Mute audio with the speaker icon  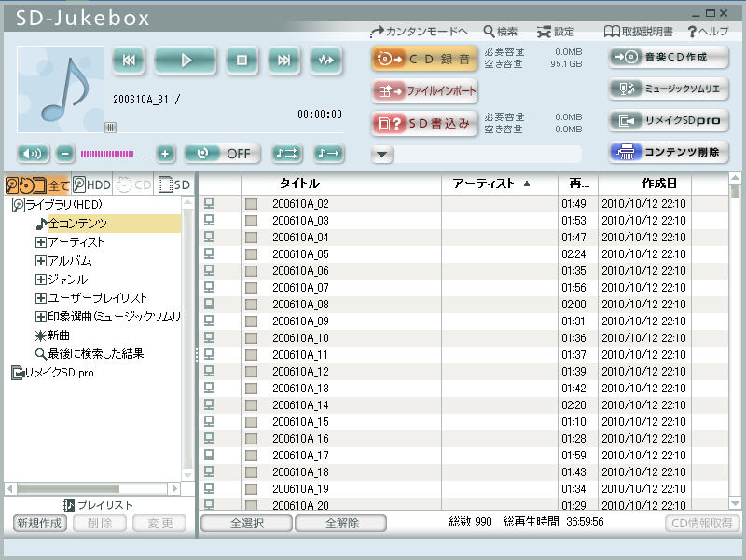[33, 154]
